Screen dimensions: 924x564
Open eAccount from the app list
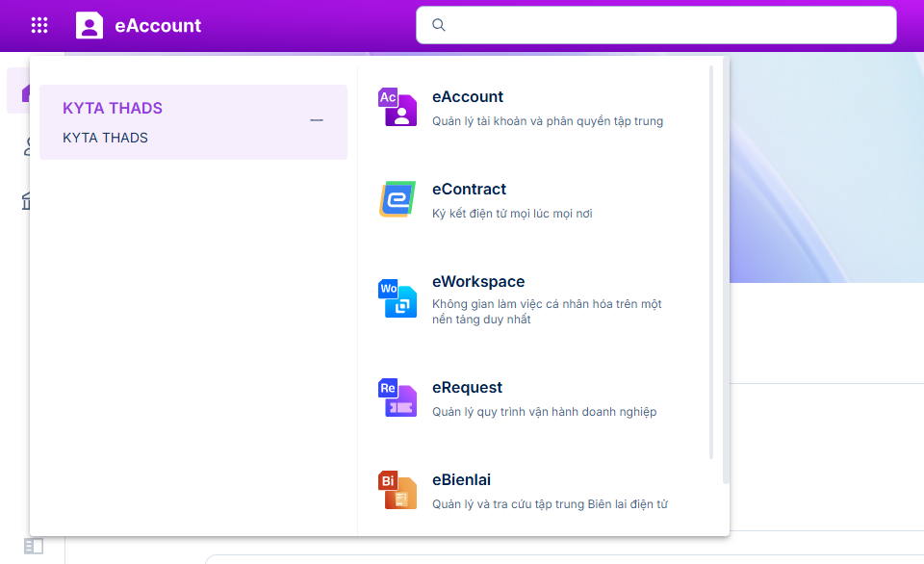[x=468, y=97]
